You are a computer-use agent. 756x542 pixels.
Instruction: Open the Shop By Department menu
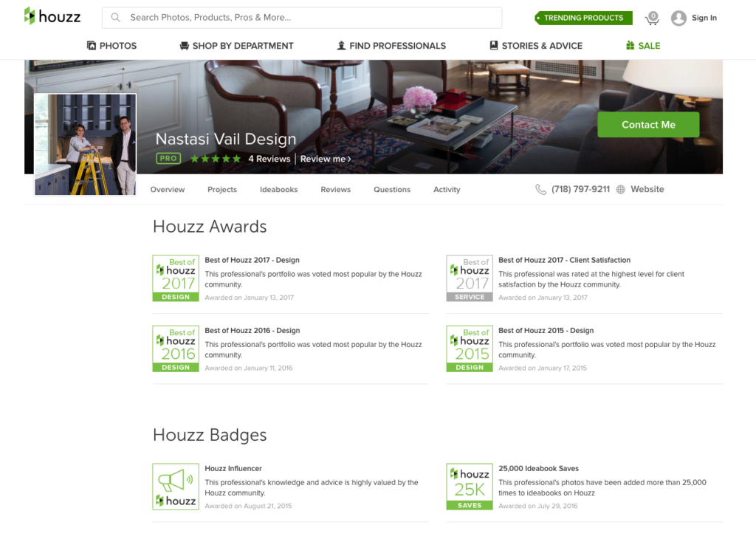click(x=236, y=46)
